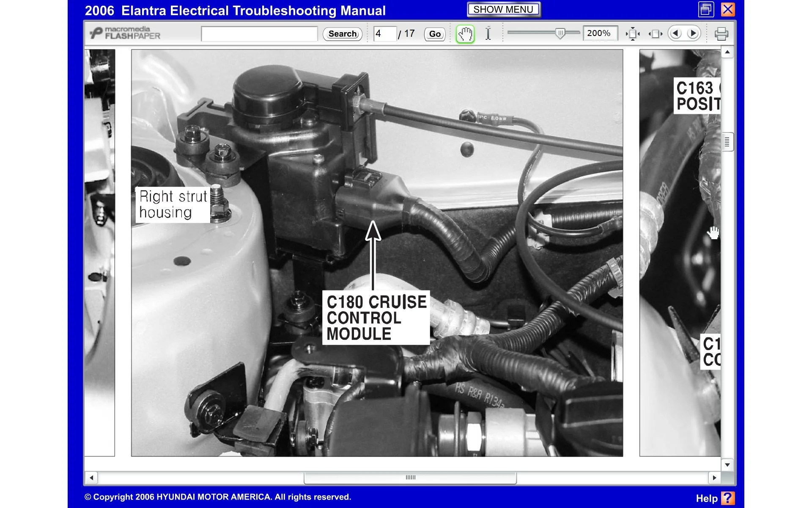The height and width of the screenshot is (508, 812).
Task: Click the SHOW MENU button
Action: click(x=503, y=9)
